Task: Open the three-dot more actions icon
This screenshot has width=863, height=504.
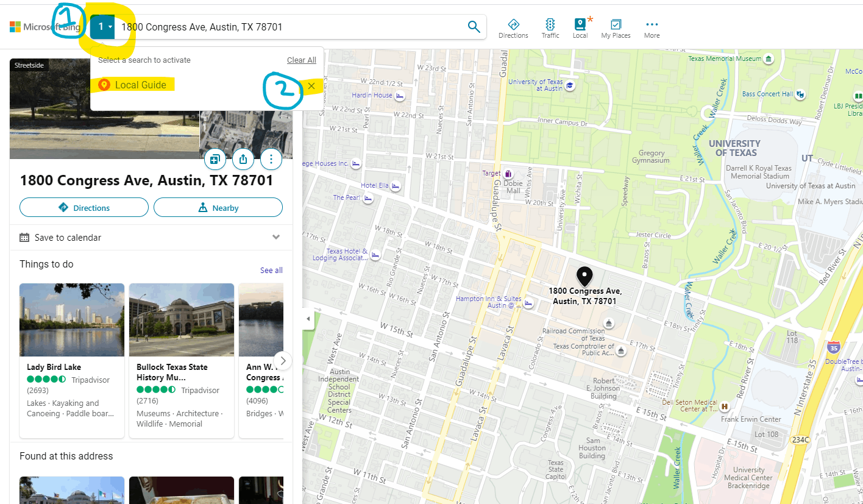Action: click(x=271, y=160)
